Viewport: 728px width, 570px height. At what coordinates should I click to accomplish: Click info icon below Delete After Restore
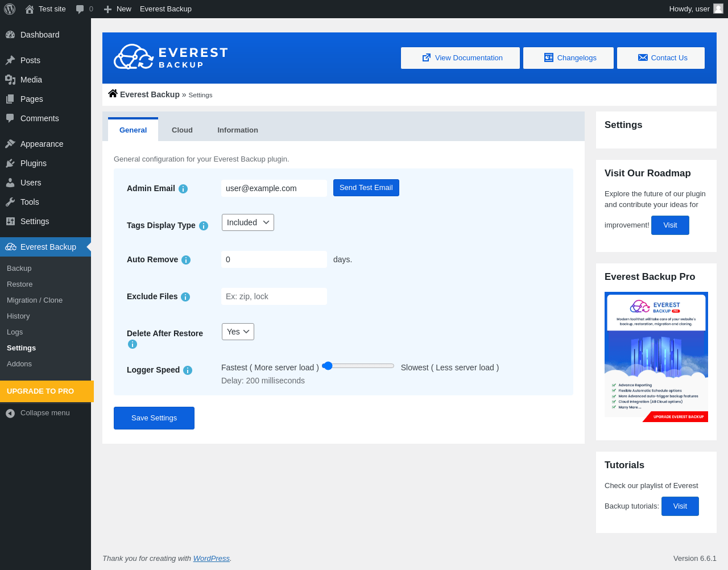click(133, 344)
